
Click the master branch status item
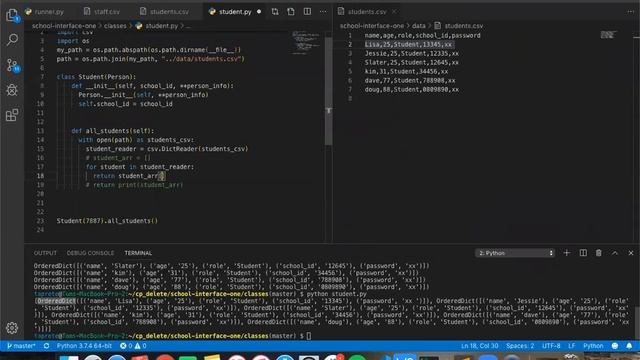21,346
